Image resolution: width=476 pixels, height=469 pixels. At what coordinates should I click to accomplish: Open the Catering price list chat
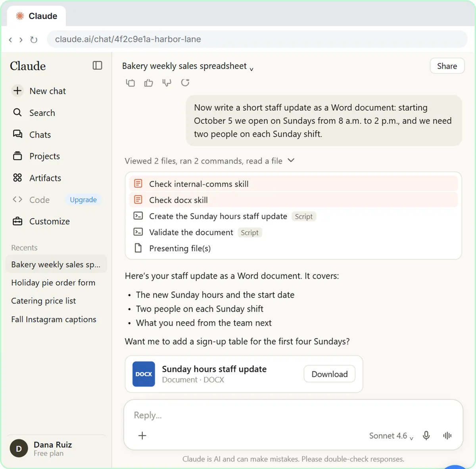coord(44,301)
